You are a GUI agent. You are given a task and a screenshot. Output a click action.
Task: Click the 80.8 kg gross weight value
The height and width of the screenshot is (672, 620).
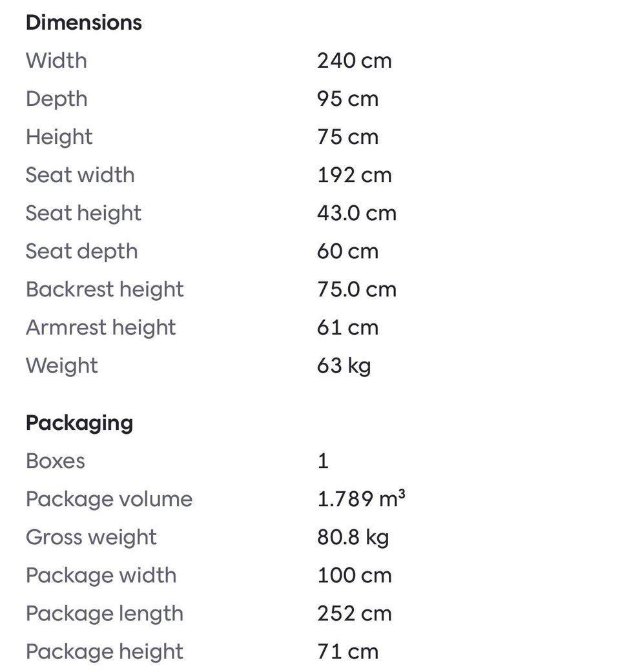[x=353, y=537]
